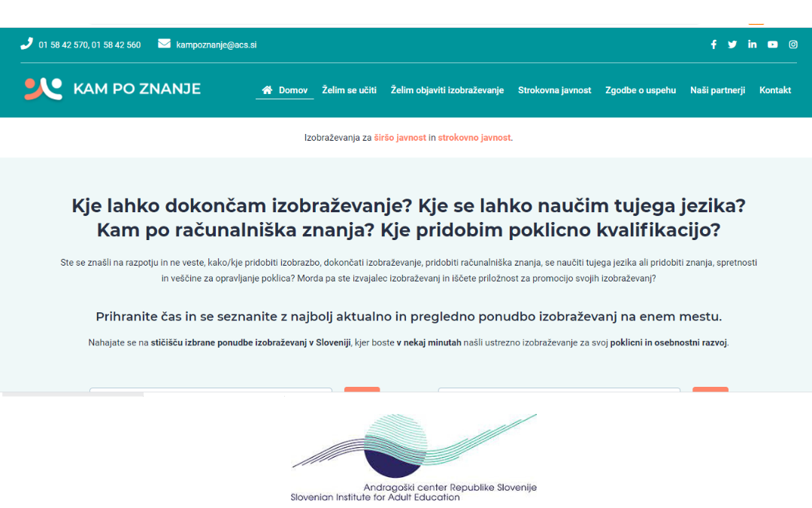Open the LinkedIn social icon

point(752,44)
